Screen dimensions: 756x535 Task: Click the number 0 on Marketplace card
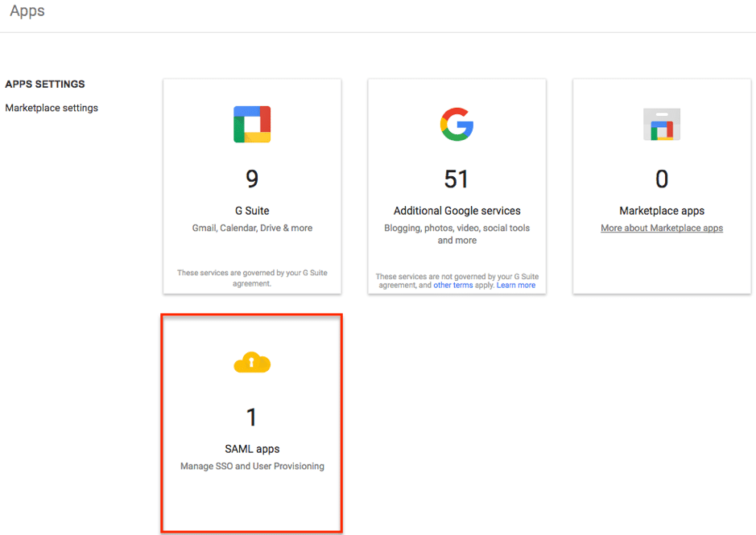pyautogui.click(x=662, y=179)
